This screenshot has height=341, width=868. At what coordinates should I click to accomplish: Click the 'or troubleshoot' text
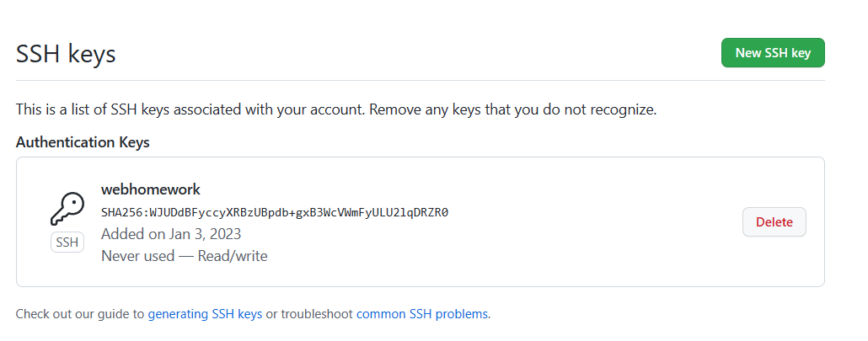point(309,314)
